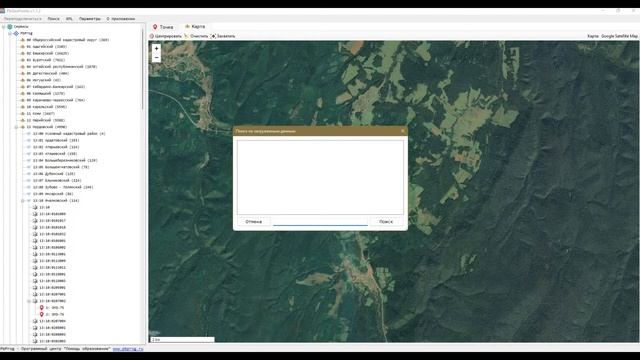Image resolution: width=640 pixels, height=360 pixels.
Task: Open the KML menu
Action: (69, 19)
